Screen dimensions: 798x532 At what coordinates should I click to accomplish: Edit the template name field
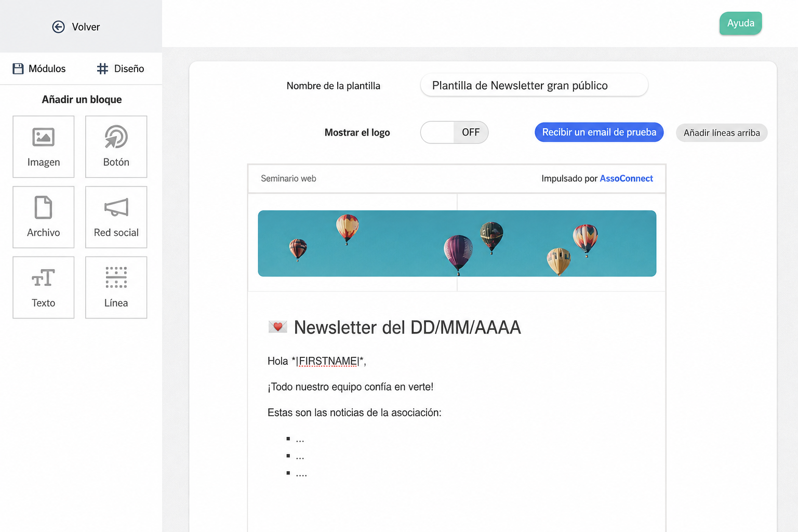(534, 85)
